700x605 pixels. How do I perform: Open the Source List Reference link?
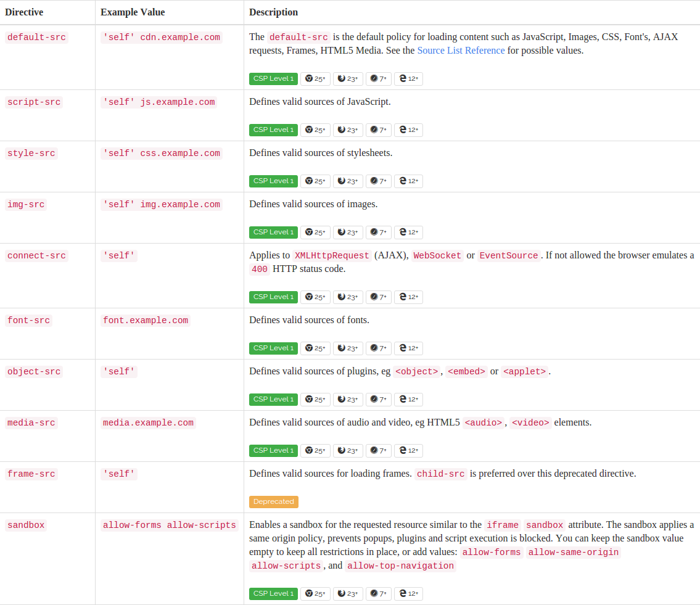tap(461, 51)
